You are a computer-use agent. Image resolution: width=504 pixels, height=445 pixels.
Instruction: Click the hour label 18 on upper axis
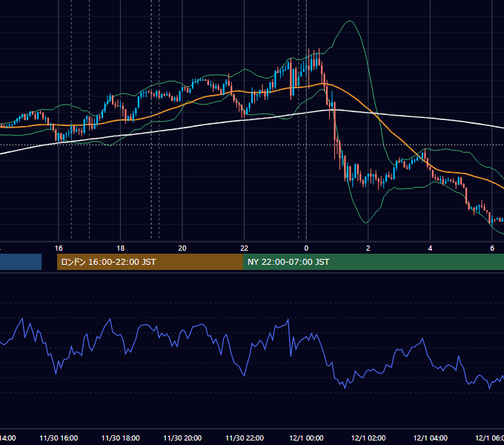[121, 248]
